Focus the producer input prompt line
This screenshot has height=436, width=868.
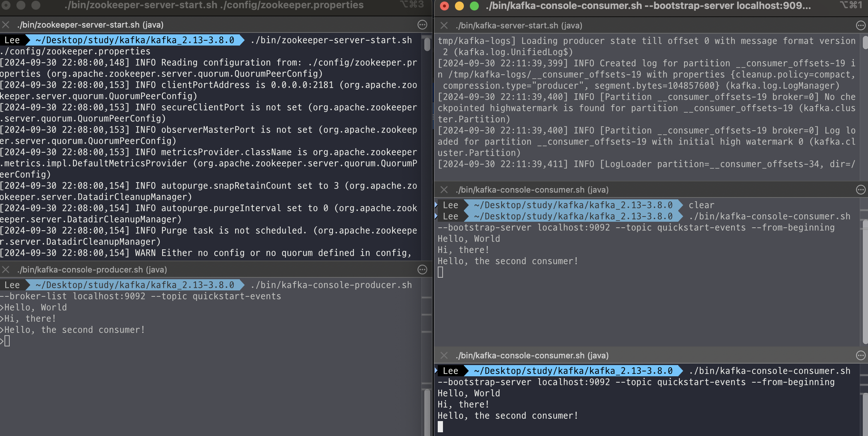point(7,341)
